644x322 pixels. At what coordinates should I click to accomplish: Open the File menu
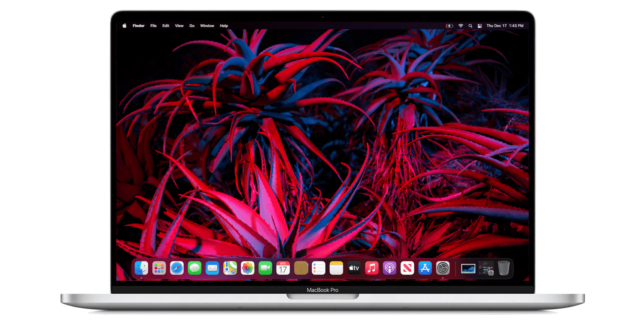tap(153, 26)
